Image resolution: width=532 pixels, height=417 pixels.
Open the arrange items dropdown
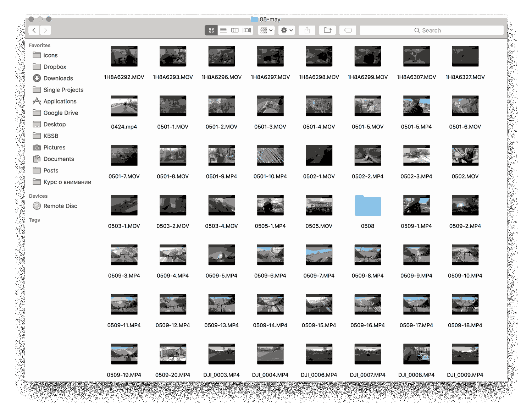pos(266,31)
